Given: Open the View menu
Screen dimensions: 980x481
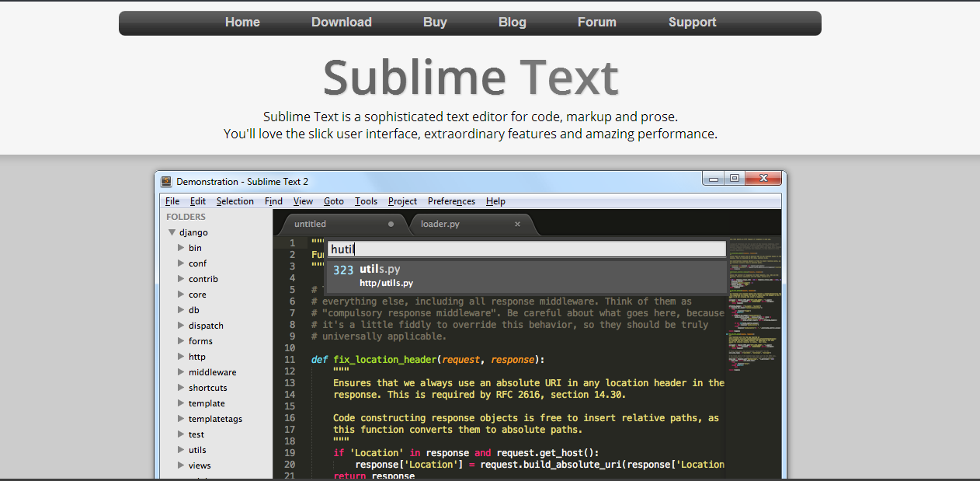Looking at the screenshot, I should click(x=304, y=201).
